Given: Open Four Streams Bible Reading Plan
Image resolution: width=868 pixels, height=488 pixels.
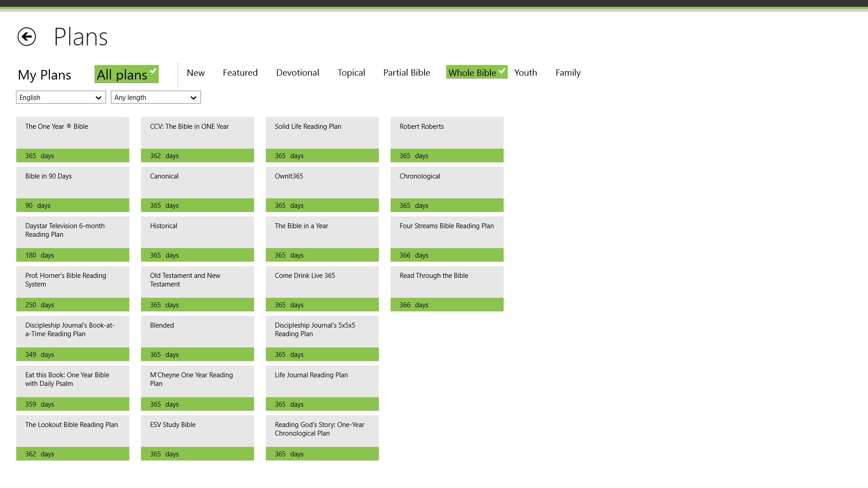Looking at the screenshot, I should 447,239.
